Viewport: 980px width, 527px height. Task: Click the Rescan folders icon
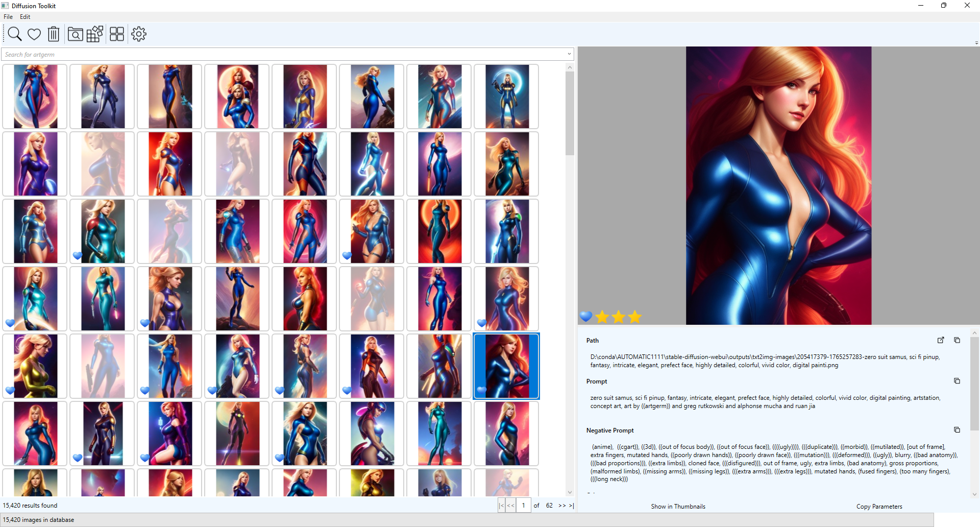tap(94, 34)
